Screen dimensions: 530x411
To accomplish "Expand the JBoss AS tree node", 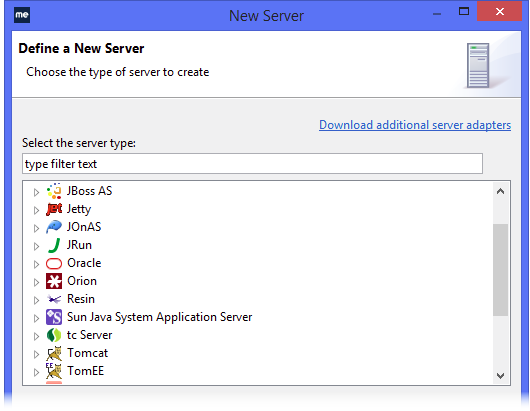I will pyautogui.click(x=36, y=192).
